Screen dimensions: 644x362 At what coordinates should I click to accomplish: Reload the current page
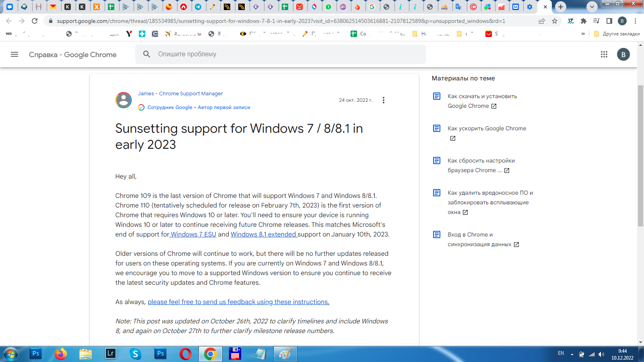point(35,21)
